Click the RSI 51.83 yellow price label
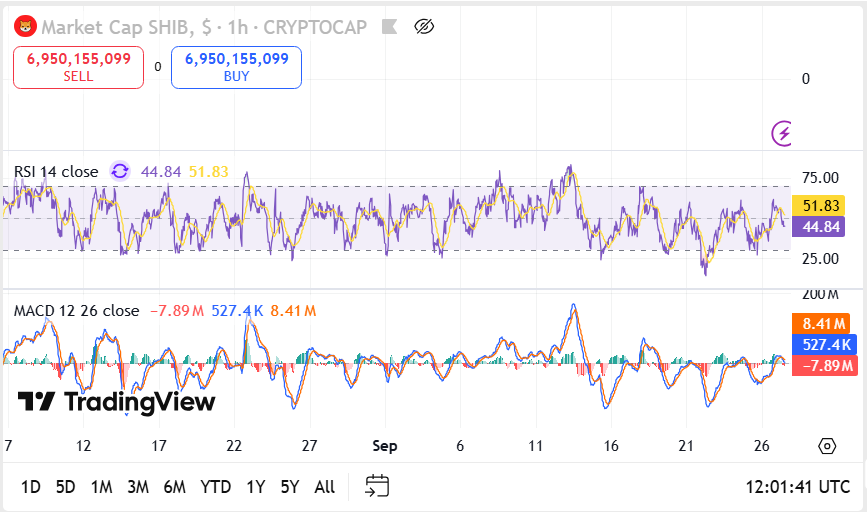 point(818,206)
